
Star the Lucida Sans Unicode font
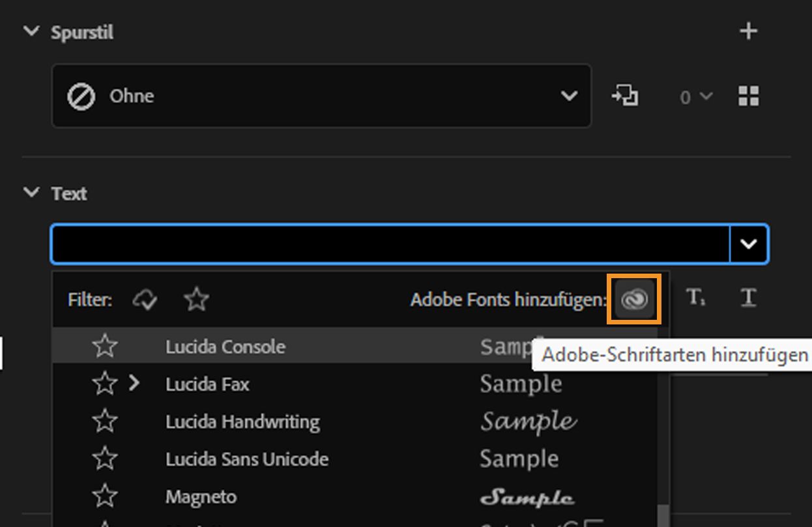(105, 459)
